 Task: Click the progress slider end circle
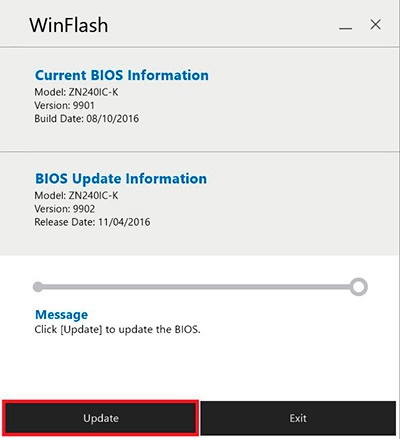pos(359,287)
